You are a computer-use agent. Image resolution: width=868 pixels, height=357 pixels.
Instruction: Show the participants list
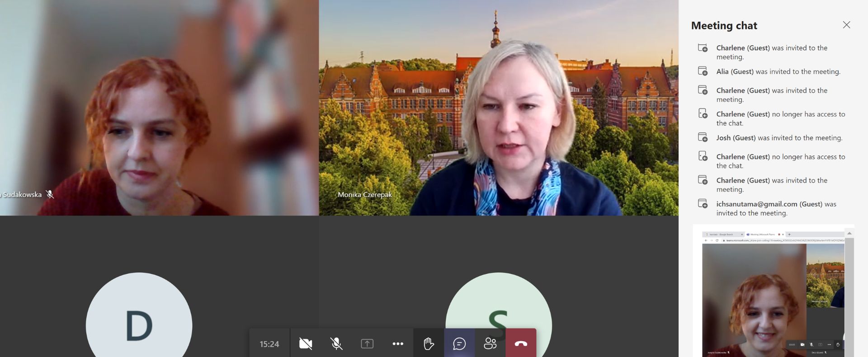490,344
